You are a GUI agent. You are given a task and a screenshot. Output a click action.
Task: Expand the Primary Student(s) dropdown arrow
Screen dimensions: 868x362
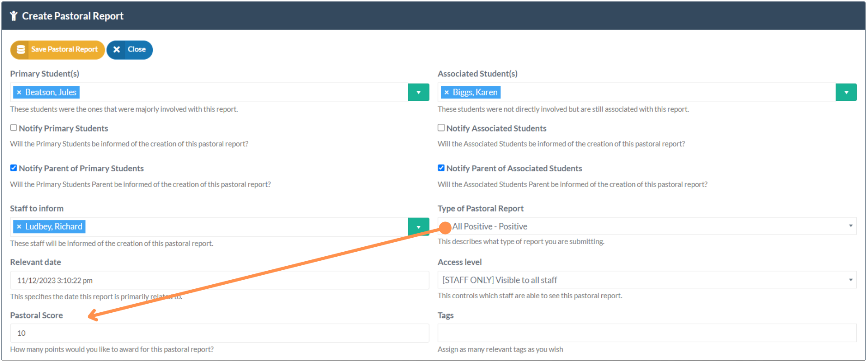pos(418,93)
